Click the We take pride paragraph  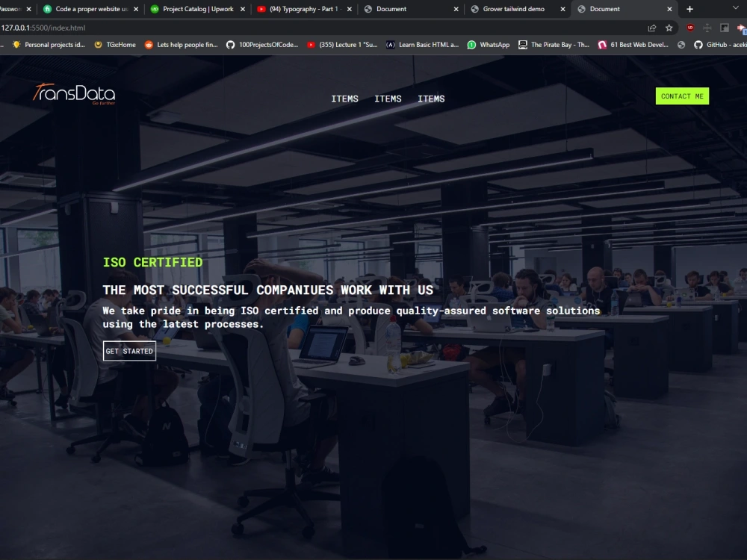tap(351, 317)
